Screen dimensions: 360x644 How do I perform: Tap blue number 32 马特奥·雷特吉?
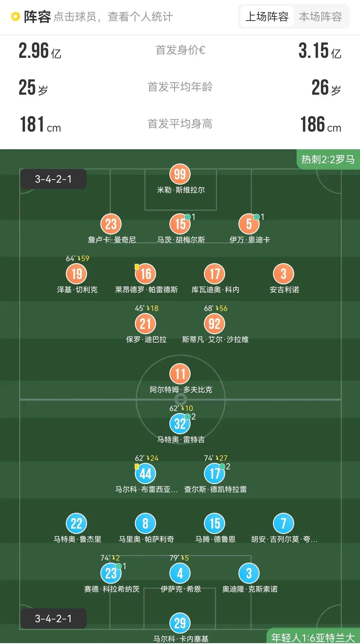[180, 424]
